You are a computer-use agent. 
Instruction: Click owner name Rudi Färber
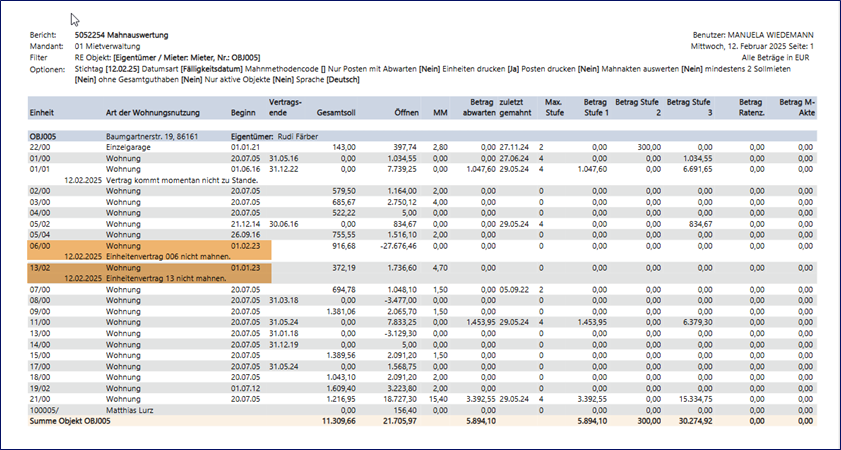pos(296,134)
